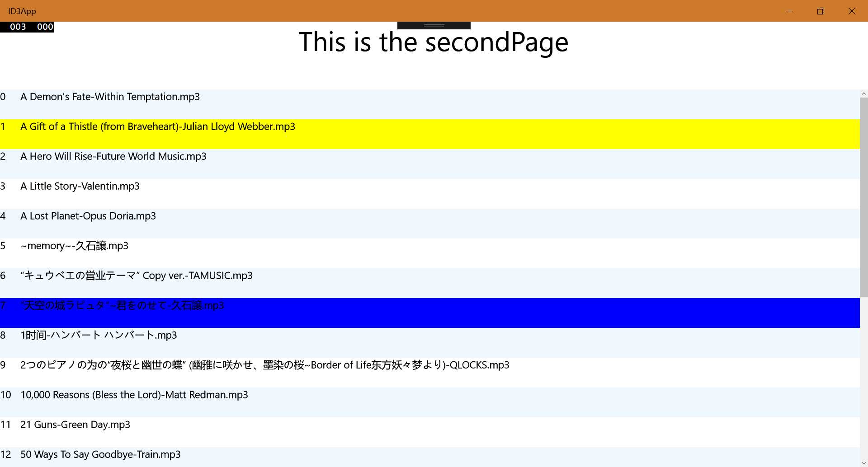
Task: Select A Gift of a Thistle track row
Action: [429, 134]
